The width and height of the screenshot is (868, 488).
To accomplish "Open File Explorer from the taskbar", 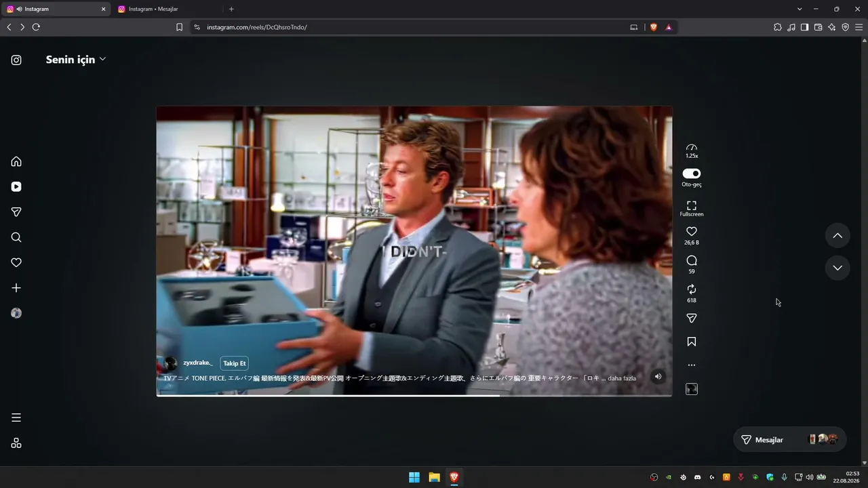I will pos(434,477).
